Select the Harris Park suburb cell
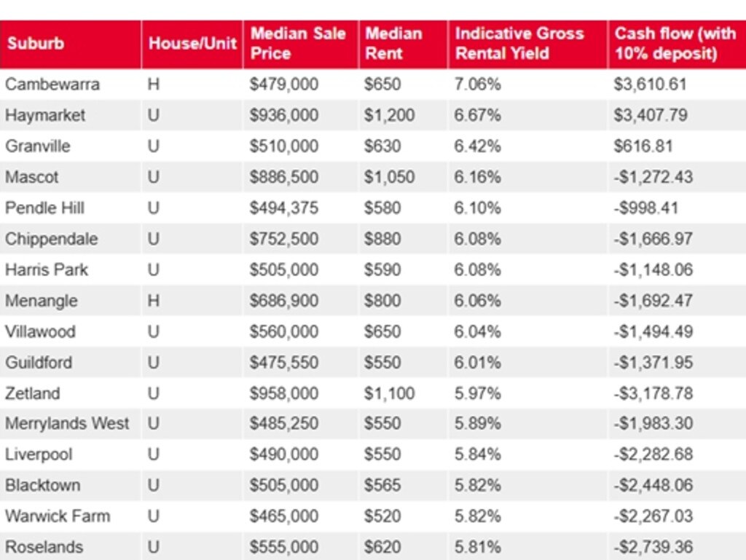Viewport: 746px width, 560px height. (47, 269)
